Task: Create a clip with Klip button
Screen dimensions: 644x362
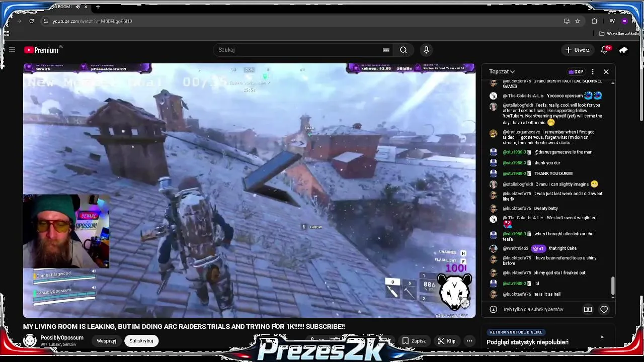Action: (x=446, y=341)
